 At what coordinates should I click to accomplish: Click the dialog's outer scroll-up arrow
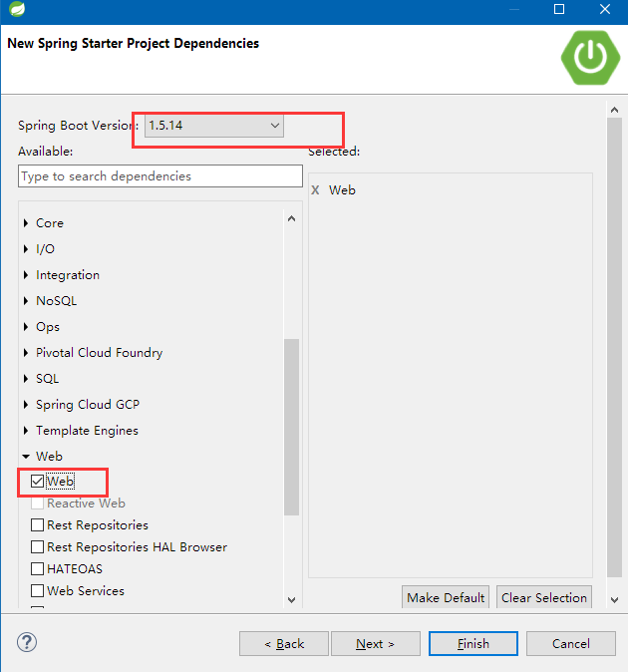[x=614, y=110]
